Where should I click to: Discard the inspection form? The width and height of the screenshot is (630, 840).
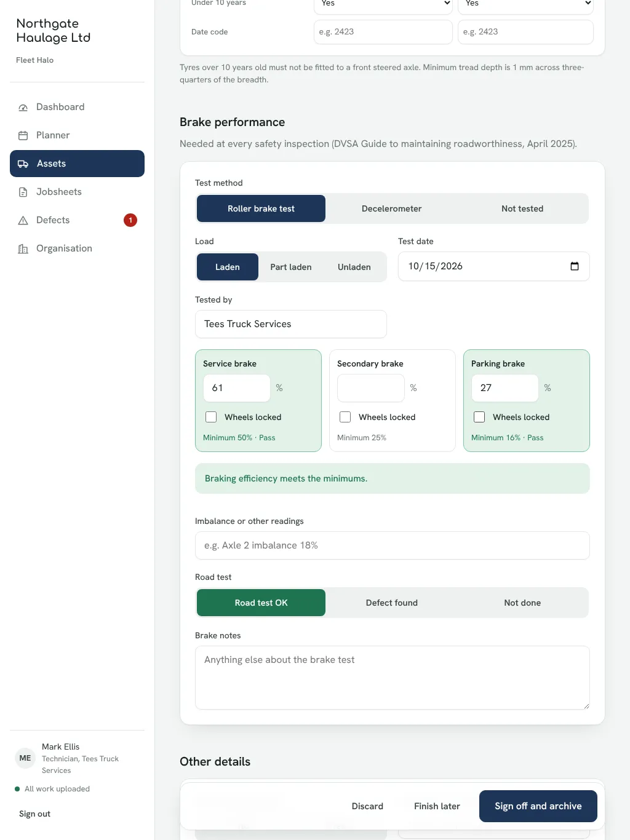(x=367, y=806)
